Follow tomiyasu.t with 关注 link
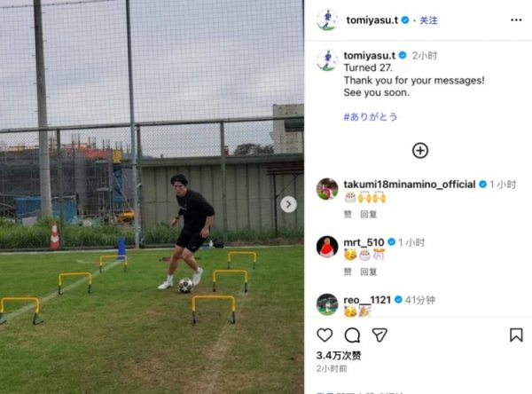Screen dimensions: 532x394 428,20
